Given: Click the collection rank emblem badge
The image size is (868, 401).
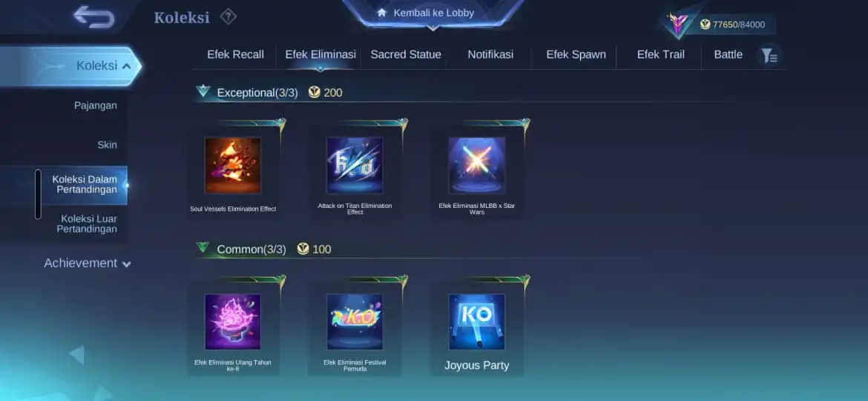Looking at the screenshot, I should (677, 24).
